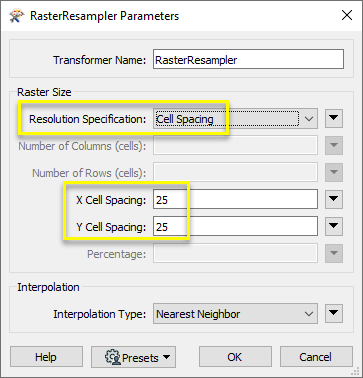Click into the Transformer Name field

[248, 59]
